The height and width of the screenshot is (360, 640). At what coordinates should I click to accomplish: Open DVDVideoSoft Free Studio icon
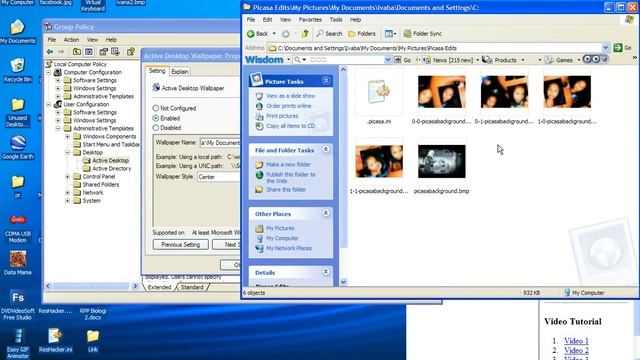17,305
